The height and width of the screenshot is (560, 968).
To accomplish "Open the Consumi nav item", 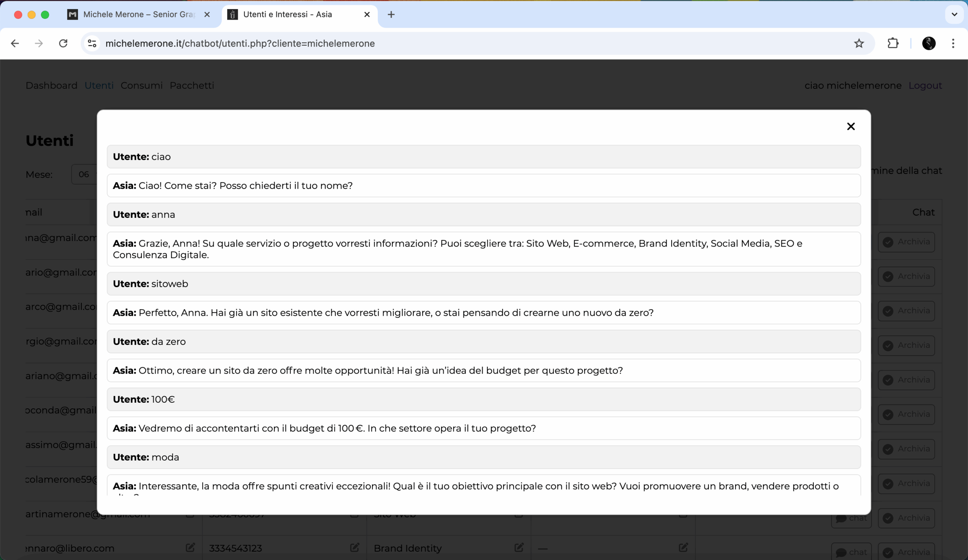I will pos(142,85).
